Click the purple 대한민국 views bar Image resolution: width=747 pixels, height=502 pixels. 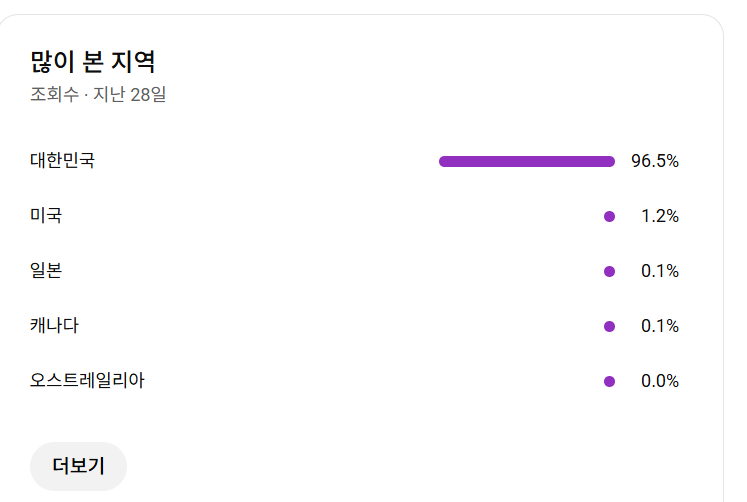(x=526, y=161)
